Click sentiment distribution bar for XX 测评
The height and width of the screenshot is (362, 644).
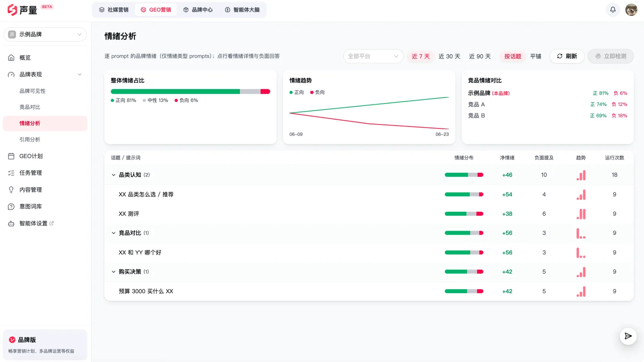(464, 214)
